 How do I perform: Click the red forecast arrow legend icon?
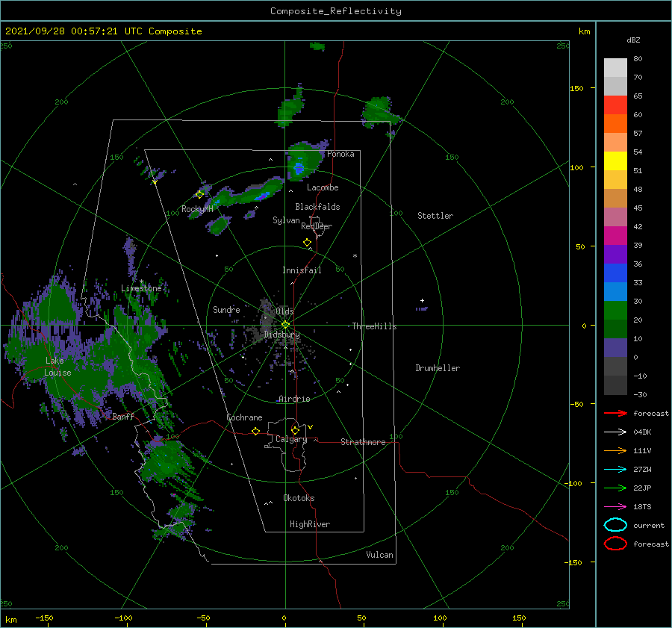[x=615, y=413]
